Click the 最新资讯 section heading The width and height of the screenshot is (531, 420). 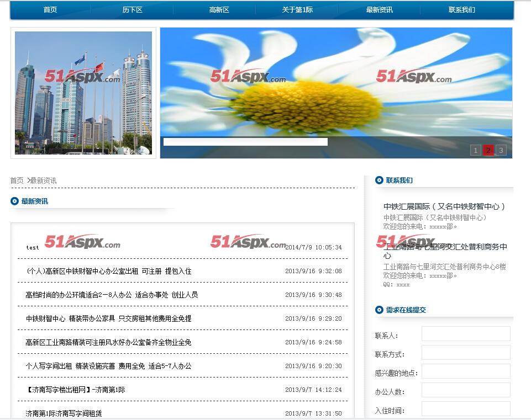pyautogui.click(x=35, y=201)
